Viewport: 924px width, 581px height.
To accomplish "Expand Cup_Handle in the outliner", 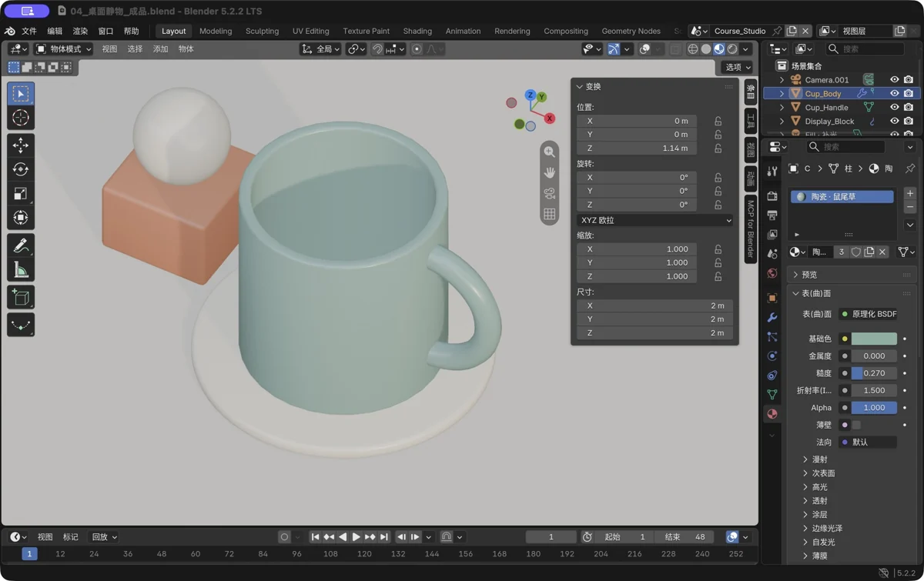I will 782,108.
